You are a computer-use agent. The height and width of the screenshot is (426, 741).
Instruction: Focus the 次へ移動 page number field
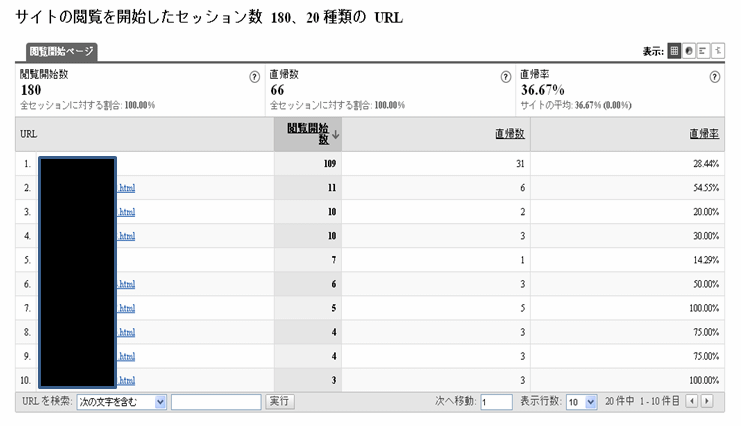click(496, 402)
